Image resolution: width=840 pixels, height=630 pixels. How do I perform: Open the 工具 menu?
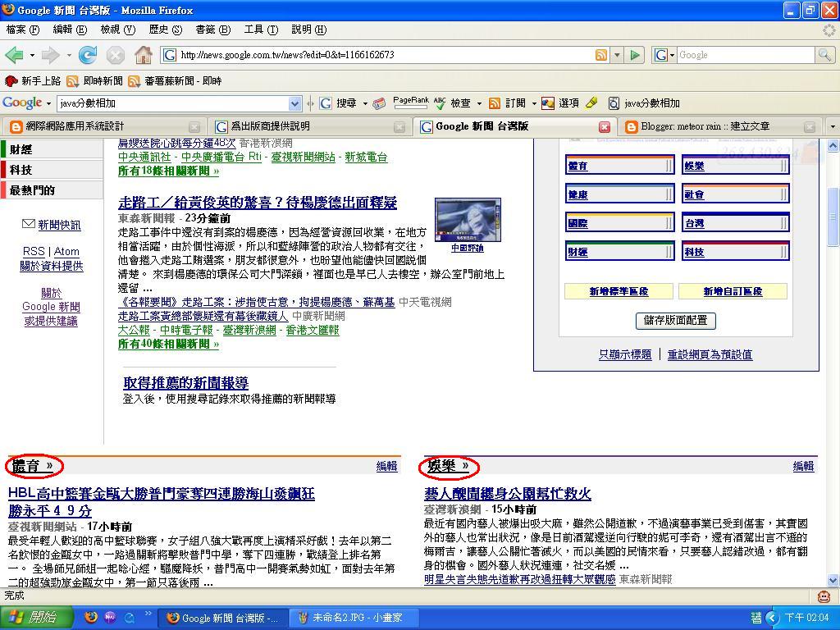pyautogui.click(x=261, y=30)
